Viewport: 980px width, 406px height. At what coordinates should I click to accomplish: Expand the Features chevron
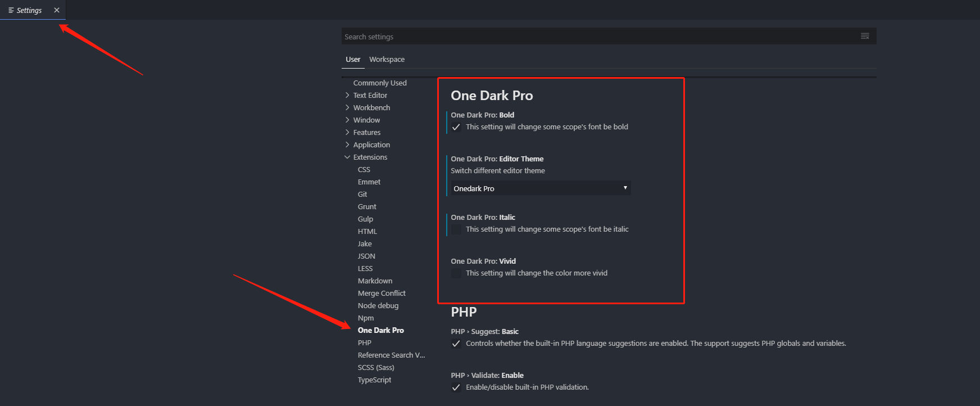347,132
